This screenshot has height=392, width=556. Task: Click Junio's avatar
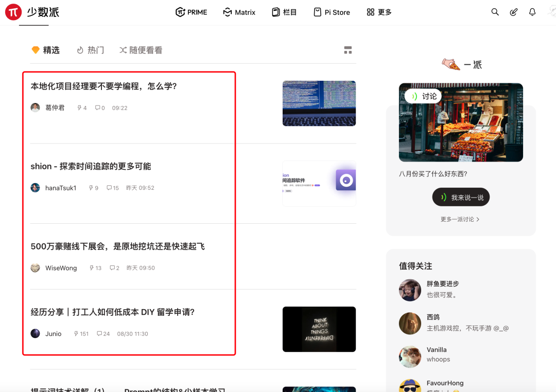35,333
